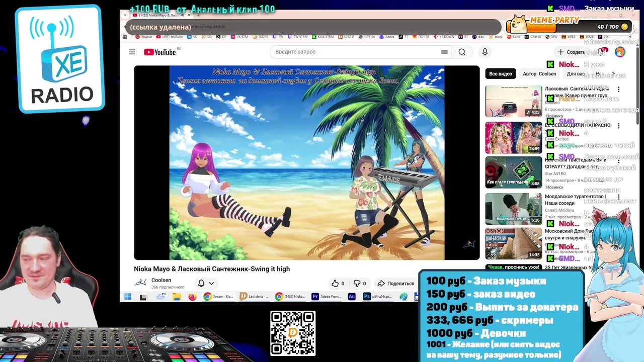Select the 'Все видео' filter chip

tap(501, 73)
